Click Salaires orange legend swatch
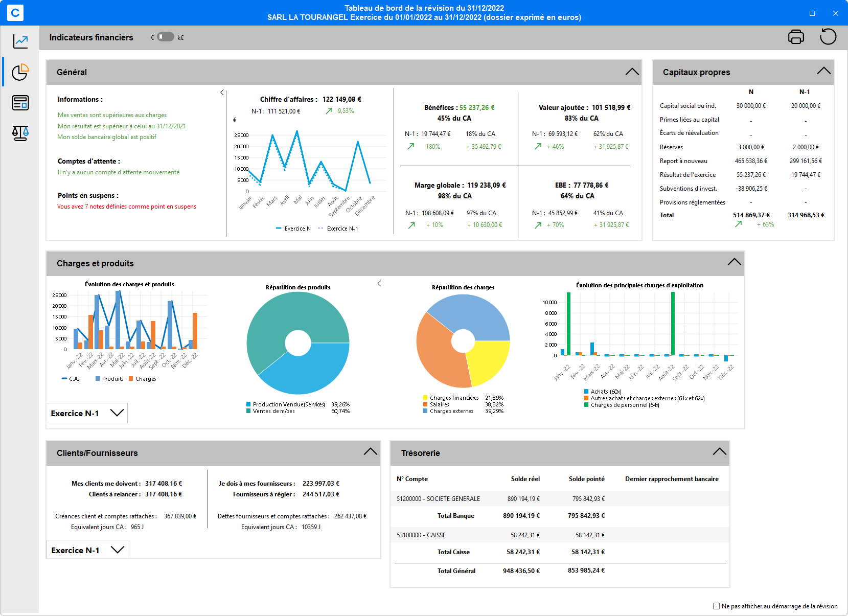The width and height of the screenshot is (848, 616). pos(425,404)
